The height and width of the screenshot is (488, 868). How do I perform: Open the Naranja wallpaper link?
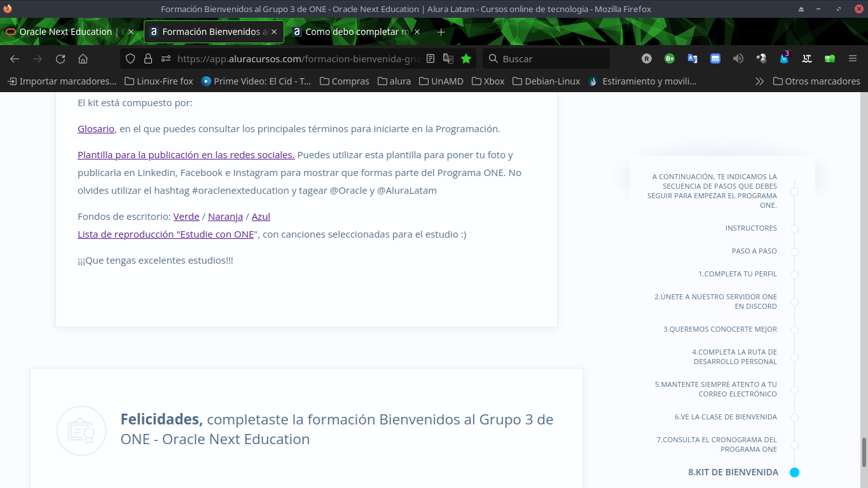(x=226, y=217)
